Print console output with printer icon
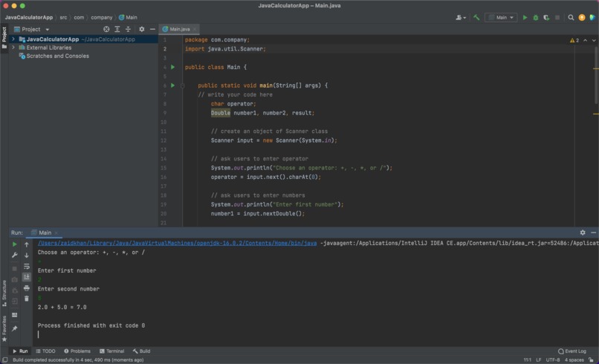Screen dimensions: 599x364 (x=26, y=288)
